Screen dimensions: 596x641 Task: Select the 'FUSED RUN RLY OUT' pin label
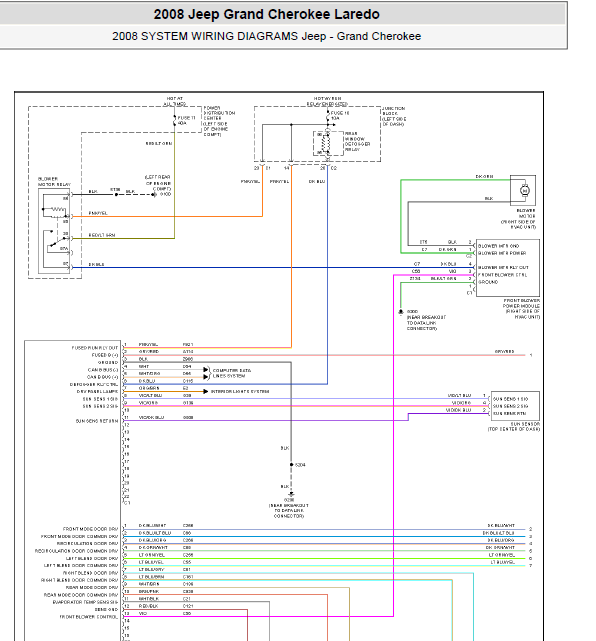click(x=95, y=348)
